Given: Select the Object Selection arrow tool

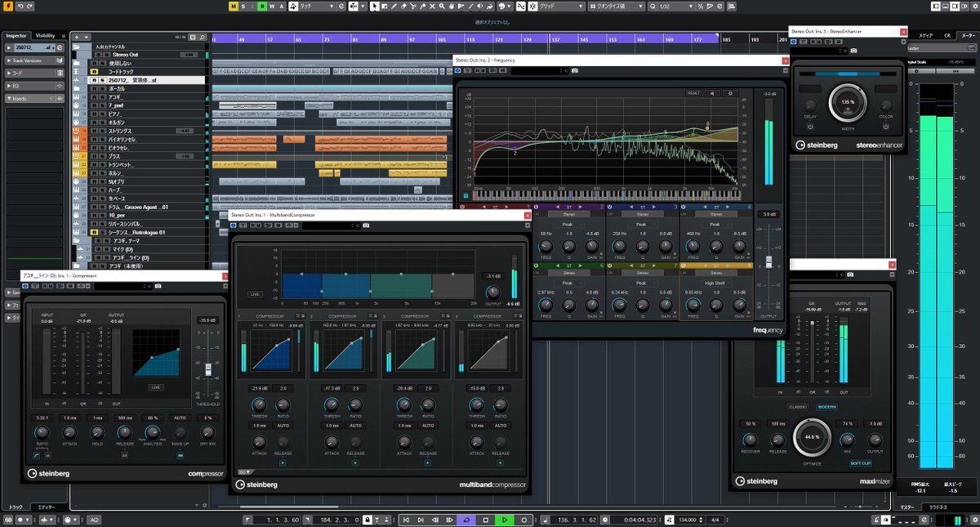Looking at the screenshot, I should pyautogui.click(x=374, y=6).
